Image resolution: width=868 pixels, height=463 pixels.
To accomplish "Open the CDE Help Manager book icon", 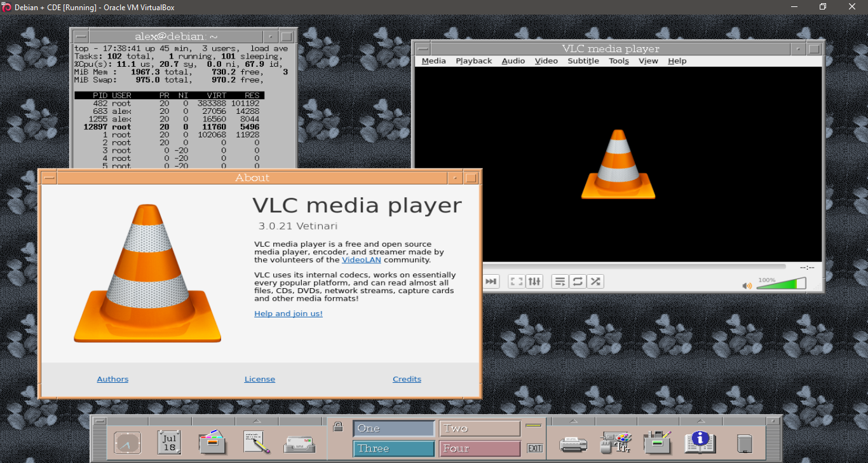I will coord(700,442).
